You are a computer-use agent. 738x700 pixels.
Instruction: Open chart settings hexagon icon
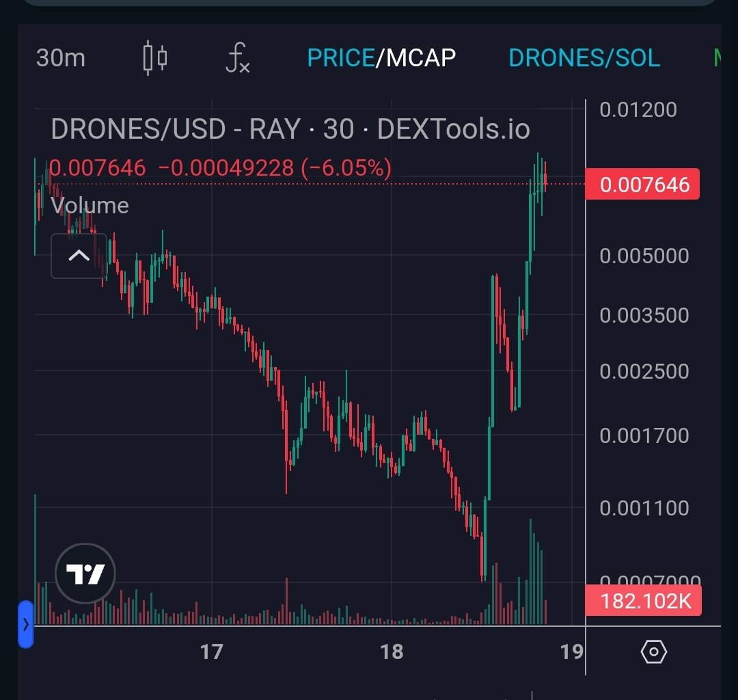654,652
